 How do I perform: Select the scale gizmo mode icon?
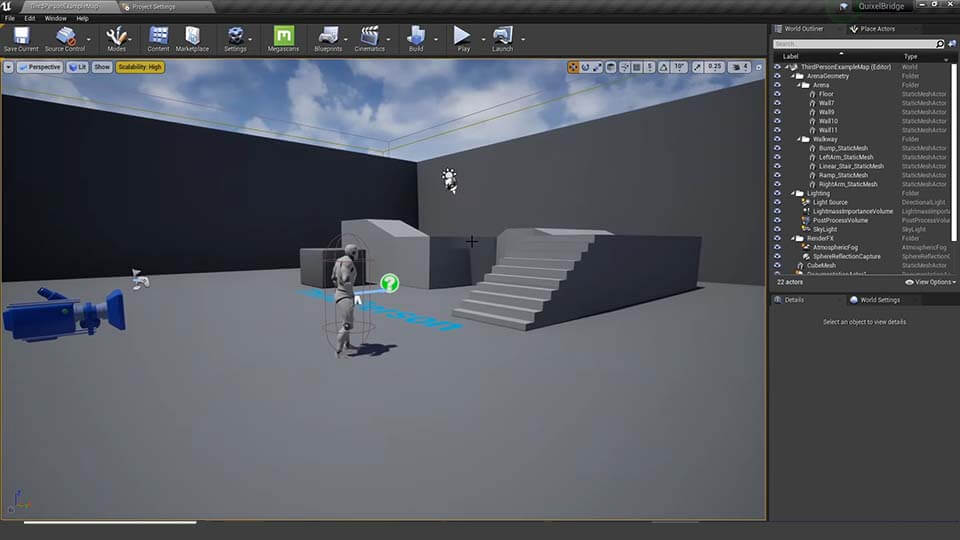point(597,67)
